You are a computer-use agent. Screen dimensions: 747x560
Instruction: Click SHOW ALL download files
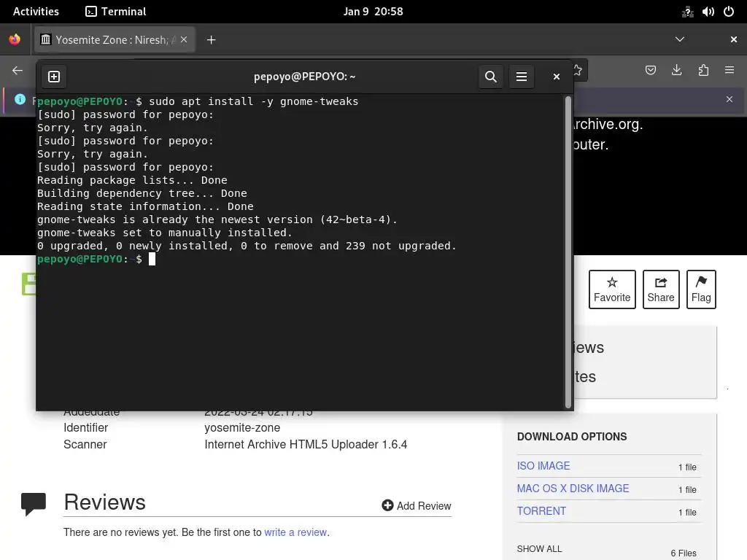pyautogui.click(x=539, y=548)
